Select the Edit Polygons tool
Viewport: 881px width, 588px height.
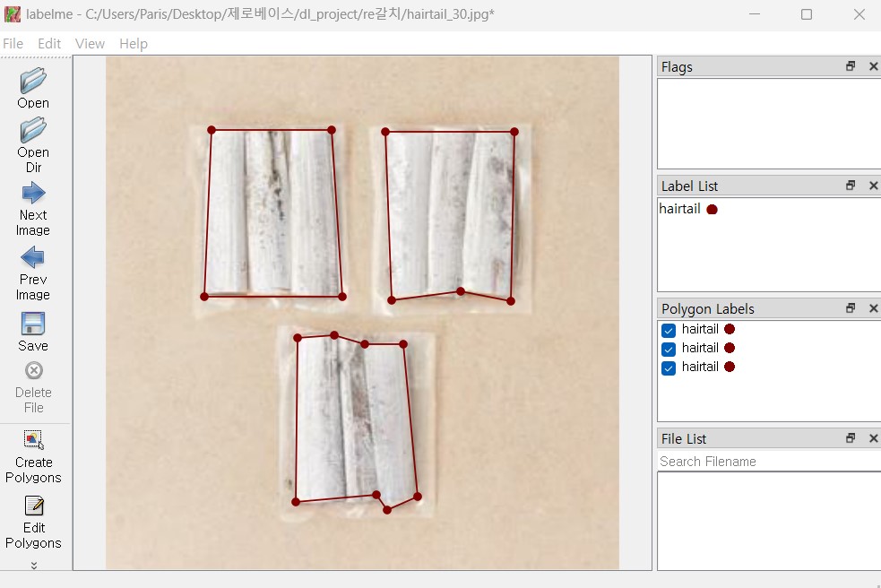tap(34, 506)
